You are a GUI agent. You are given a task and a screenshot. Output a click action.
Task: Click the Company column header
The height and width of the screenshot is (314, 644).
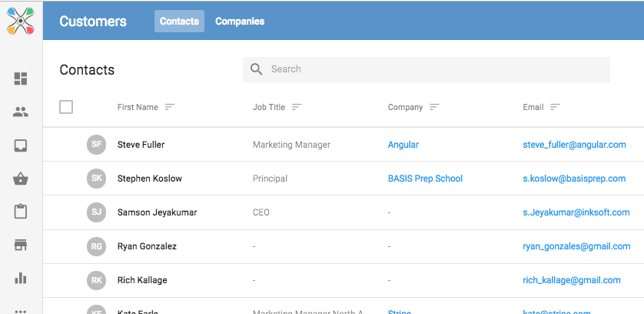pos(405,107)
